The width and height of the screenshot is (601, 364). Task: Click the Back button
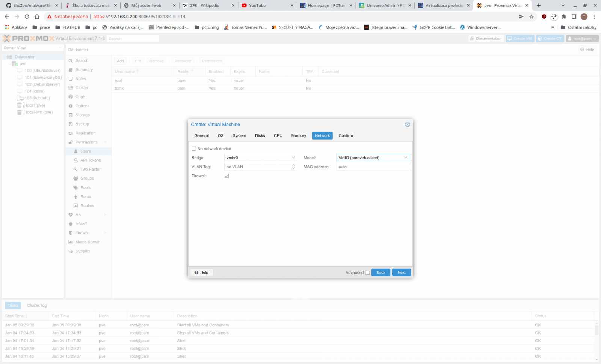point(381,272)
